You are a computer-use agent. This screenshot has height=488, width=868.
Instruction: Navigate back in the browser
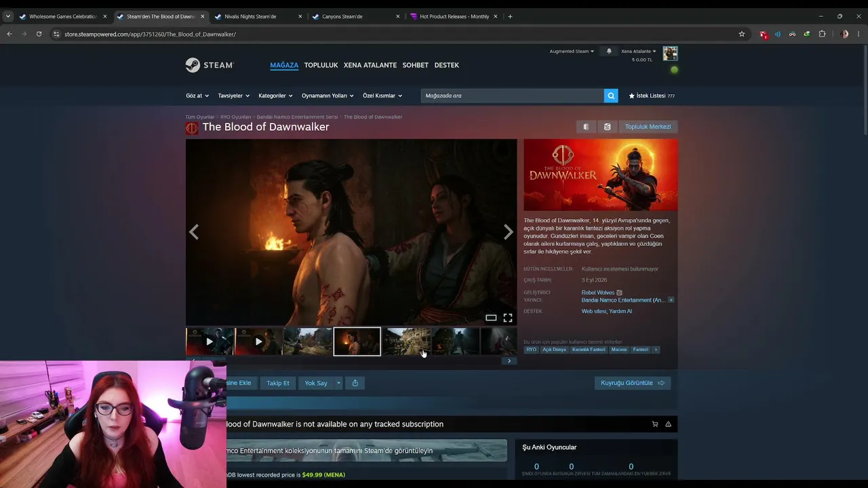click(9, 34)
